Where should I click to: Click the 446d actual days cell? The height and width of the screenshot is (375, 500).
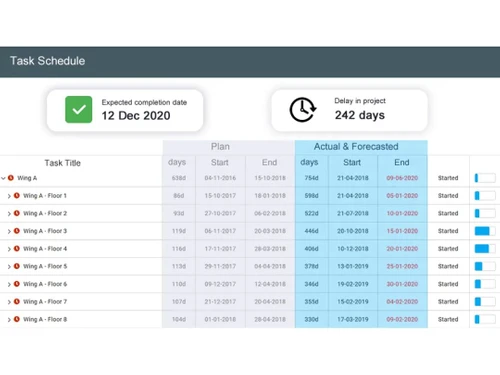(311, 231)
